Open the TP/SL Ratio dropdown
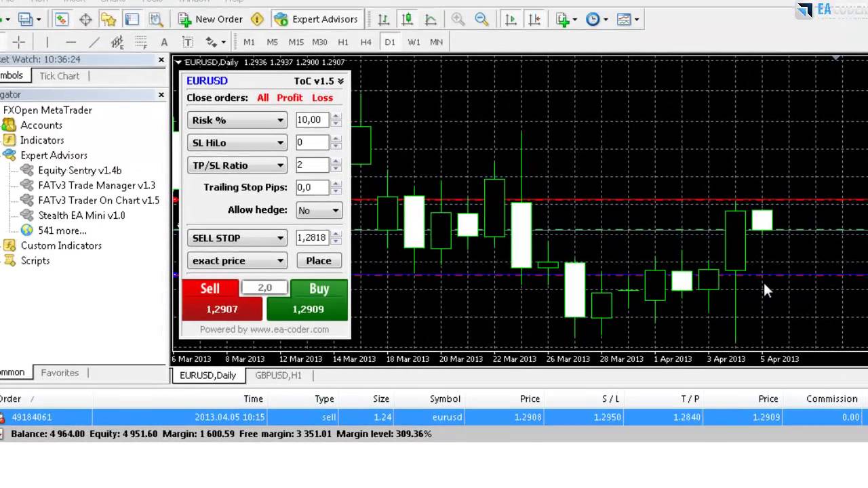 point(237,165)
